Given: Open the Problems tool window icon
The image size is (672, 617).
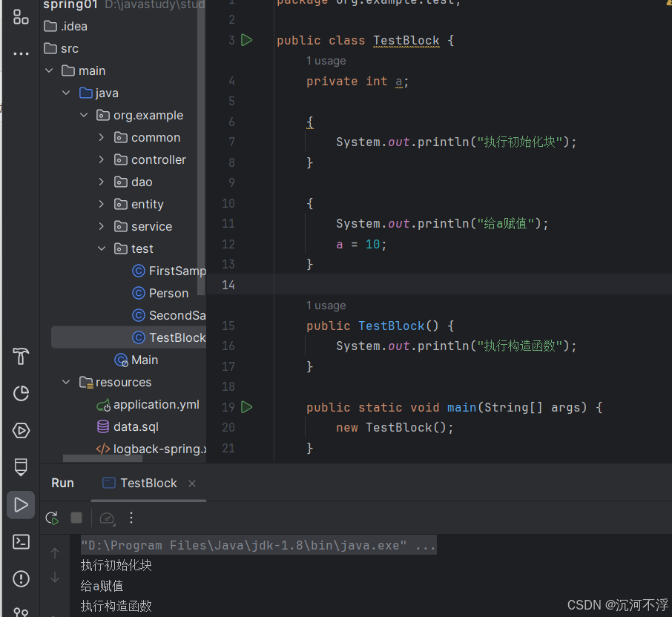Looking at the screenshot, I should point(21,579).
